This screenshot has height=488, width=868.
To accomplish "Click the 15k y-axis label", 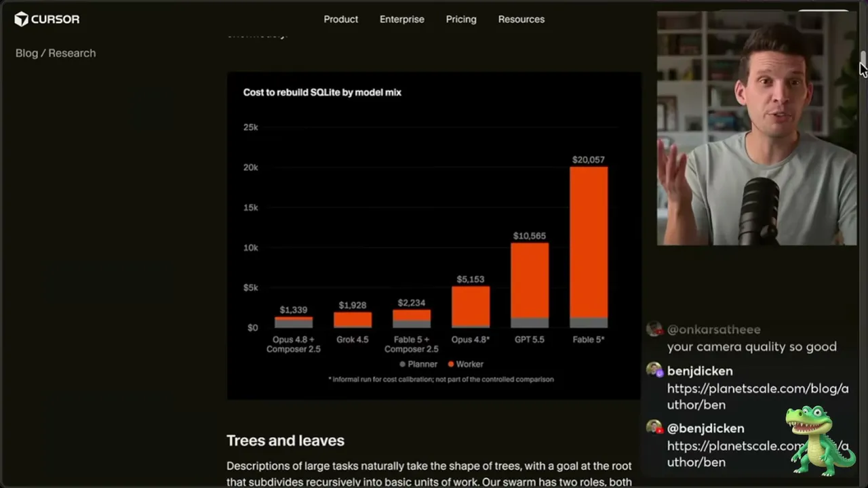I will tap(251, 207).
